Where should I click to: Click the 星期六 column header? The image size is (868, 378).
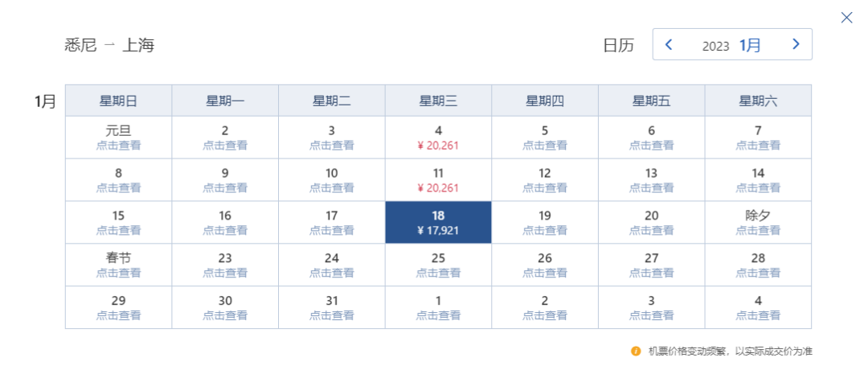point(758,101)
